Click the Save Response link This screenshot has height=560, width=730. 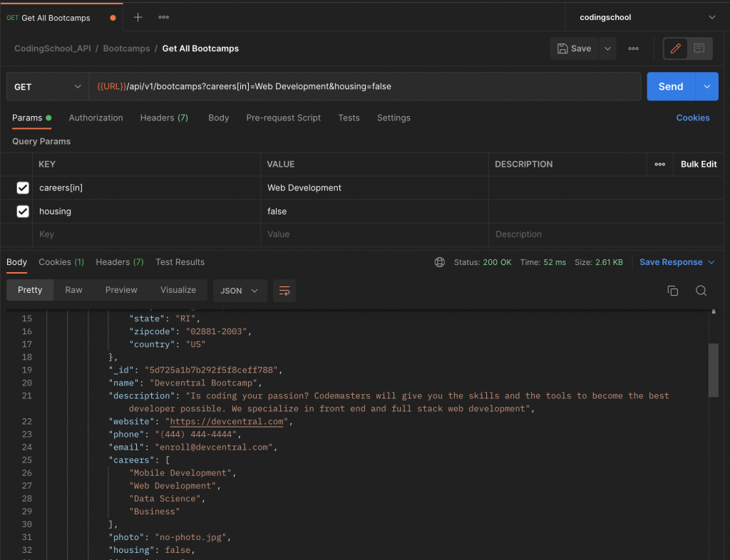click(x=671, y=262)
